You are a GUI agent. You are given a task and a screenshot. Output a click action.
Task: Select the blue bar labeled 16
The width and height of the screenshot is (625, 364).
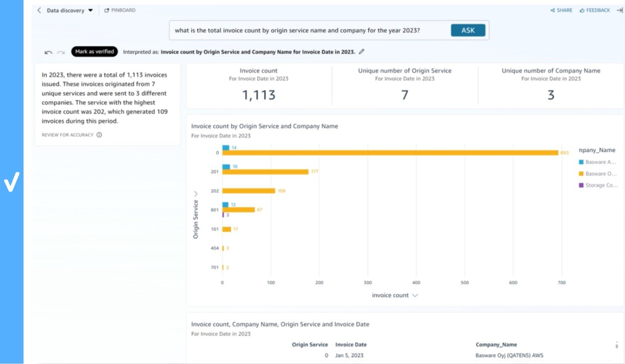(226, 167)
